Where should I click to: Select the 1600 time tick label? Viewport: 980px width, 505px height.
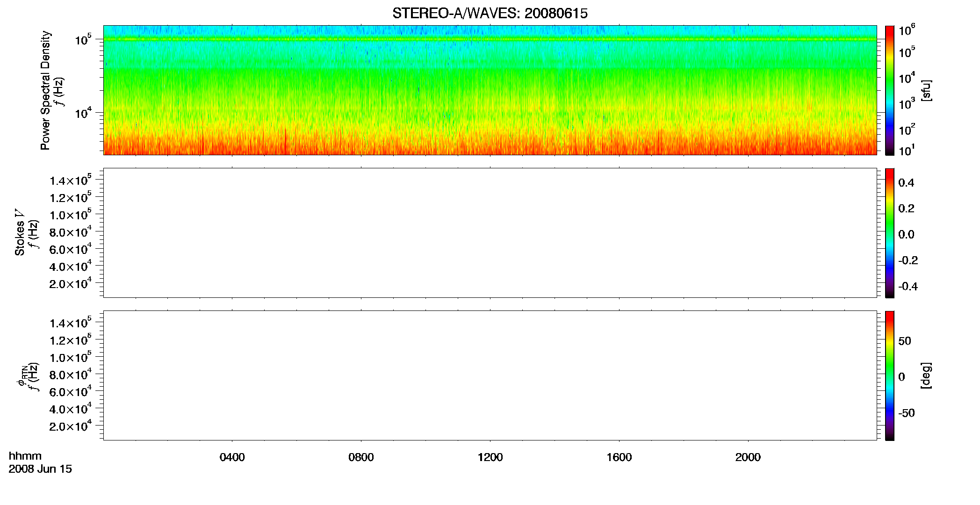click(619, 457)
